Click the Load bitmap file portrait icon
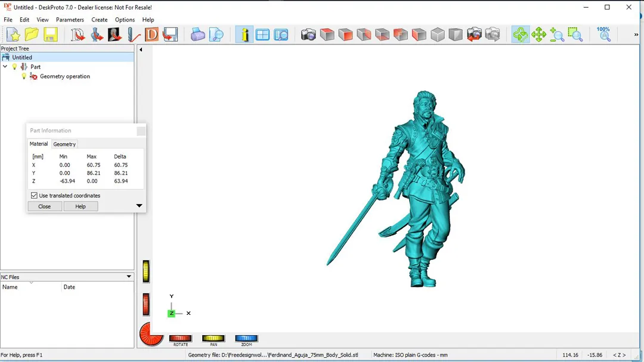This screenshot has width=644, height=362. coord(114,35)
